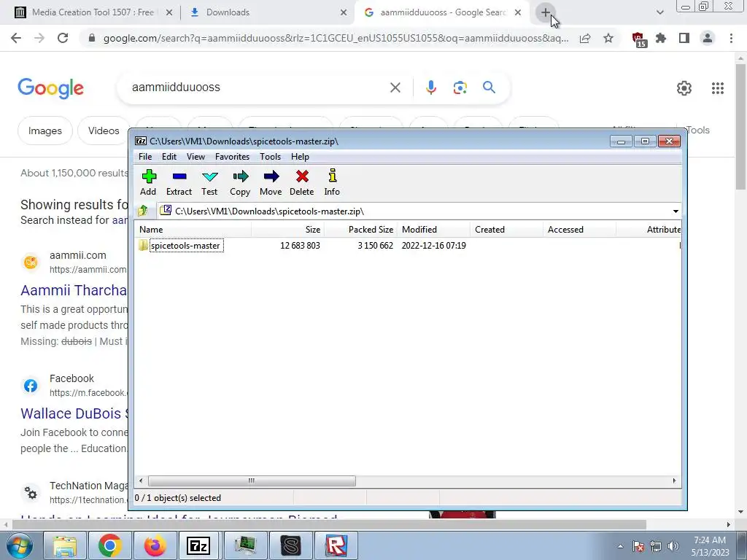Click the red Delete icon
Viewport: 747px width, 560px height.
click(x=301, y=182)
